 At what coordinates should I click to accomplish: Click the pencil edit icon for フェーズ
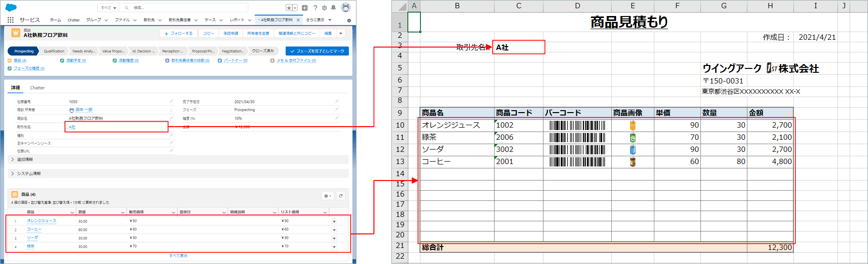337,110
